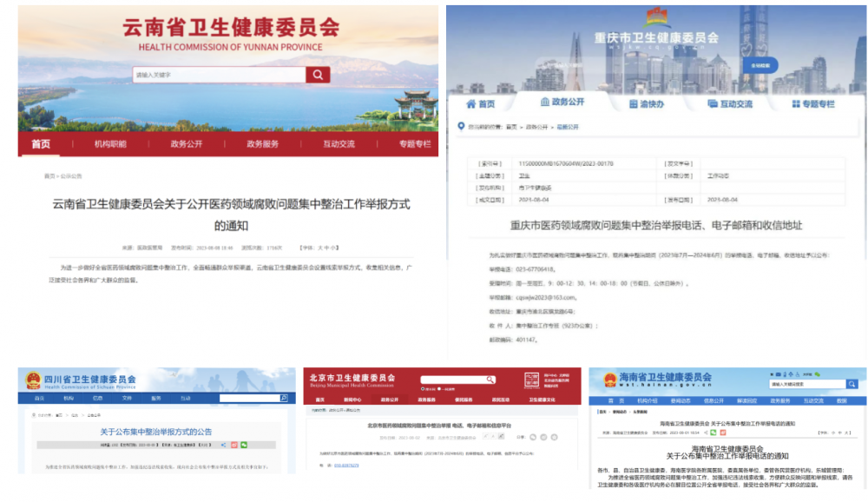Viewport: 868px width, 502px height.
Task: Click the Sichuan site search magnifier icon
Action: (284, 398)
